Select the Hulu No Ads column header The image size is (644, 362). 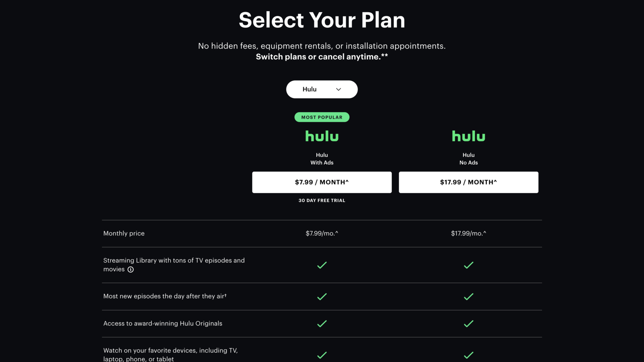tap(468, 159)
